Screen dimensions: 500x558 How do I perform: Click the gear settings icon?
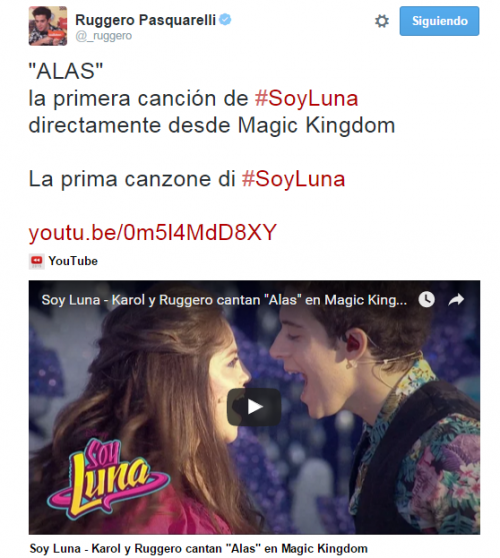tap(381, 21)
